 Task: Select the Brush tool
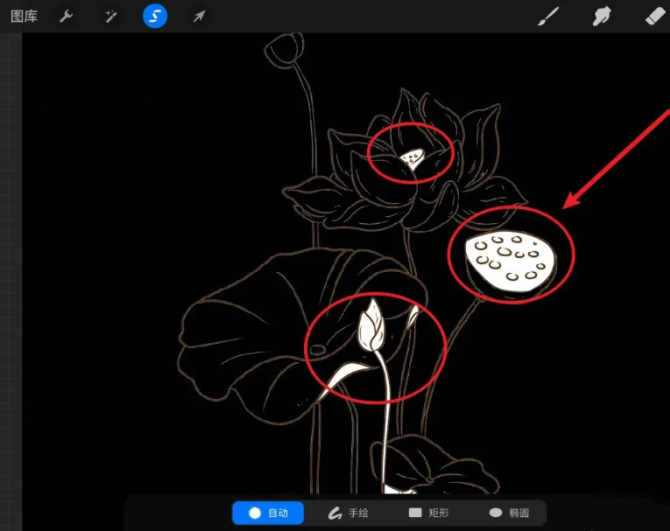pos(548,16)
